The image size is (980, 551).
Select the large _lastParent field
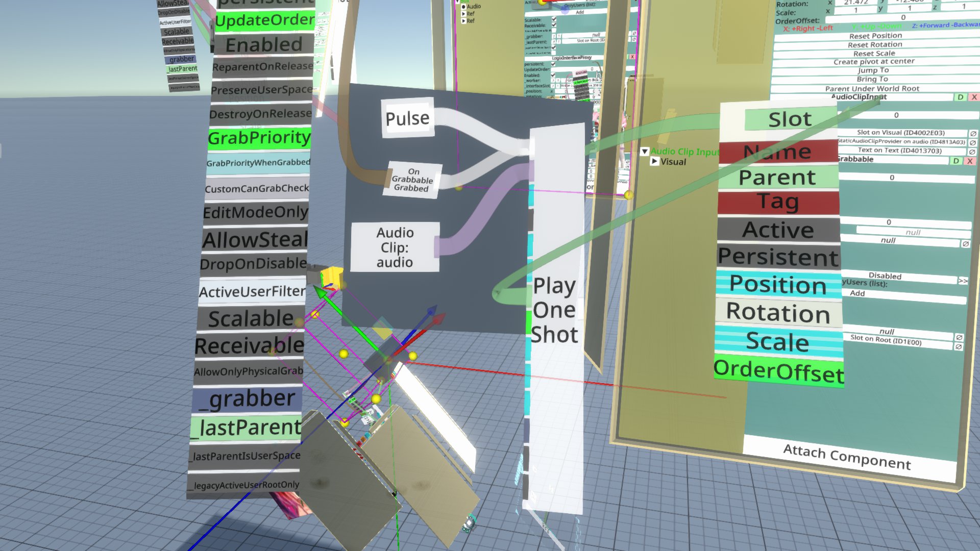click(246, 428)
